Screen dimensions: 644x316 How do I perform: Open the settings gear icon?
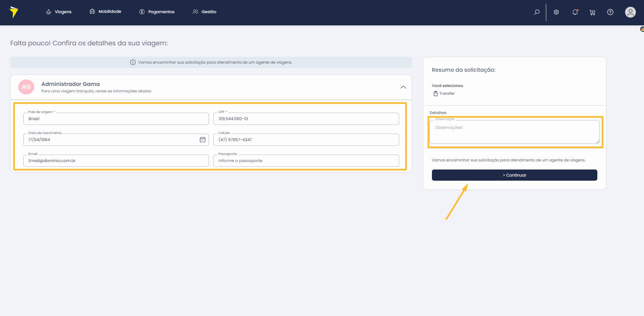click(556, 12)
